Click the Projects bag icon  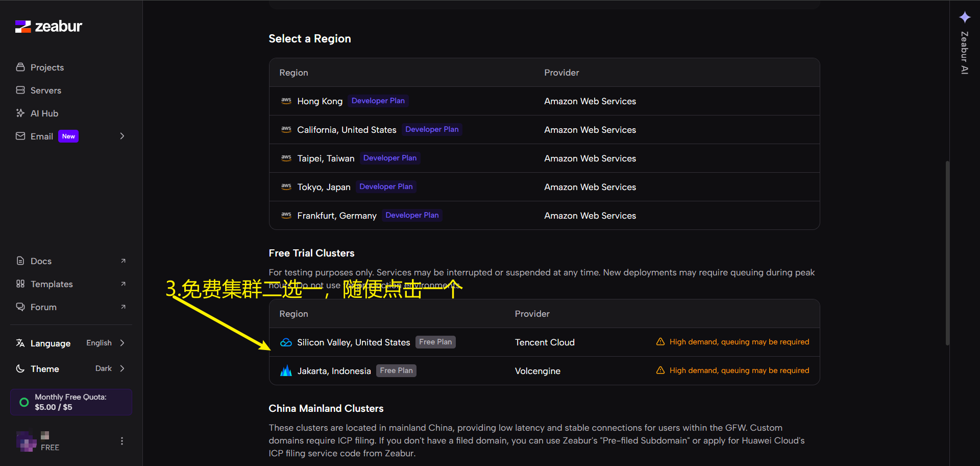(20, 67)
